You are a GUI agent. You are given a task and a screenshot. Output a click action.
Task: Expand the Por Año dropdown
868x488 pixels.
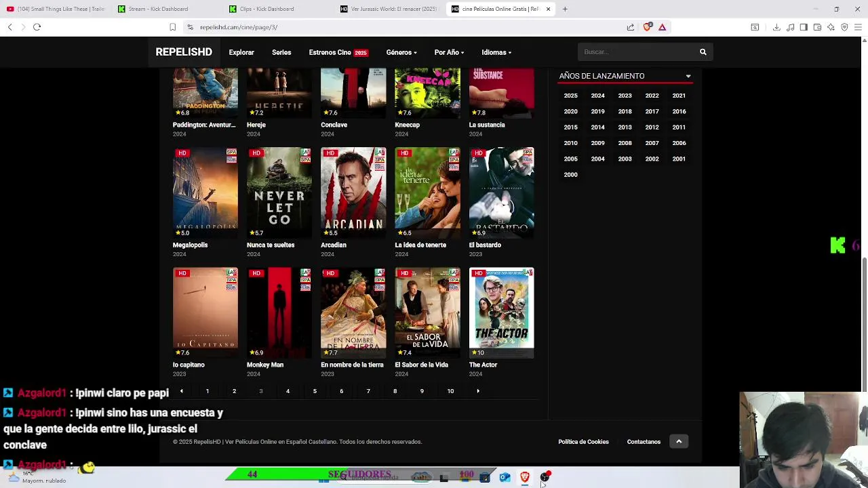449,52
